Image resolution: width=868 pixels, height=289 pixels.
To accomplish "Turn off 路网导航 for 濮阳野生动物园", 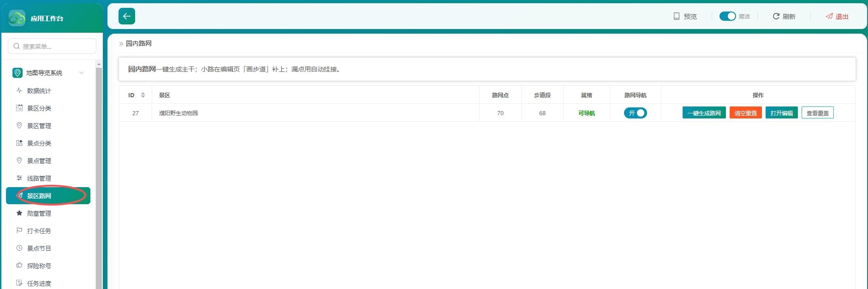I will tap(636, 113).
